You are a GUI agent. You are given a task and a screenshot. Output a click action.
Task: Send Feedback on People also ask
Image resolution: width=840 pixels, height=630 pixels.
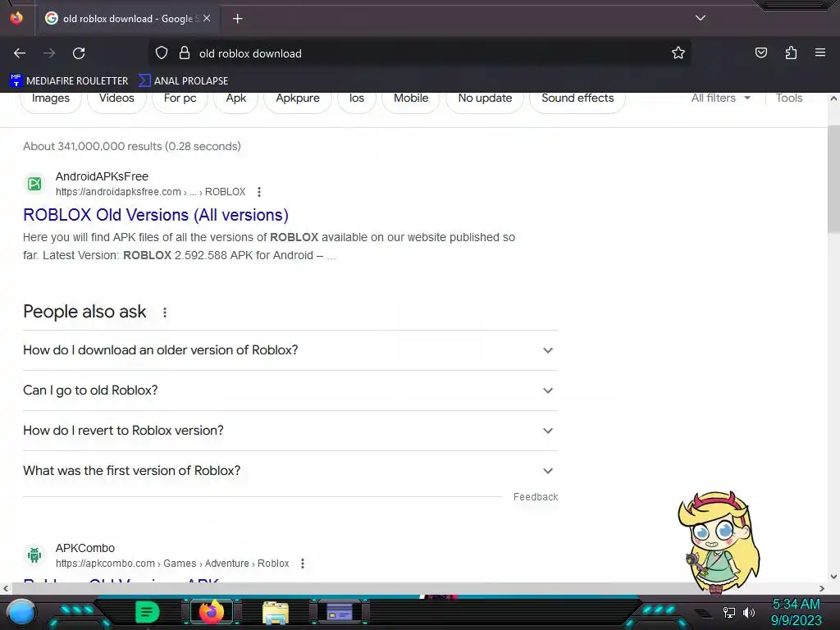pos(535,497)
